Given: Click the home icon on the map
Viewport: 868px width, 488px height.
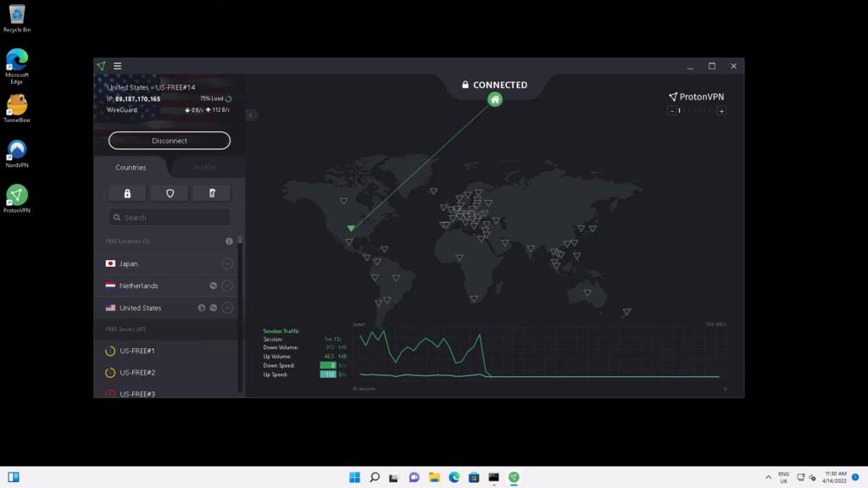Looking at the screenshot, I should [x=495, y=100].
